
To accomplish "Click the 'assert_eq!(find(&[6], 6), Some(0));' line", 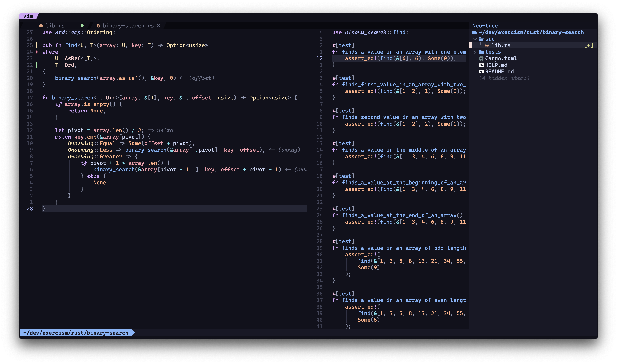I will coord(400,58).
